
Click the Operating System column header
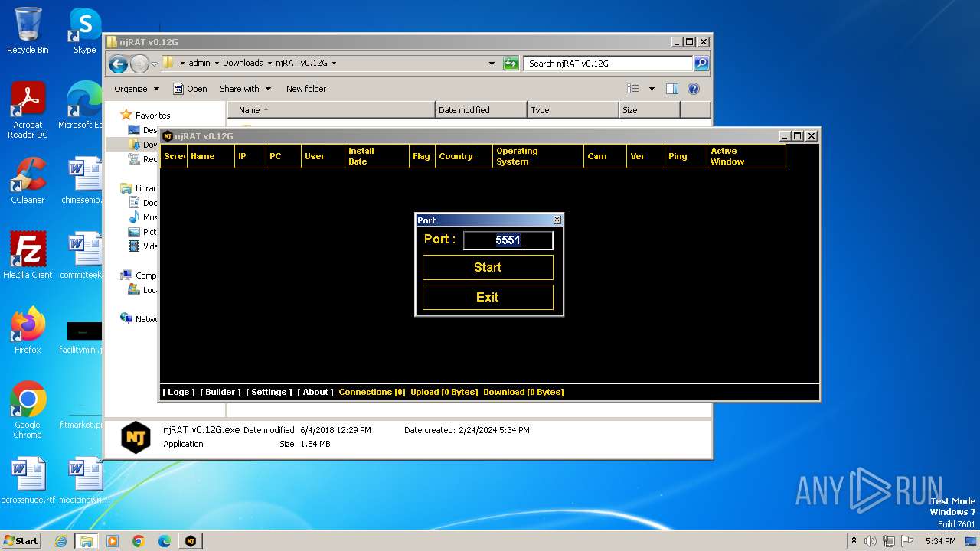537,156
